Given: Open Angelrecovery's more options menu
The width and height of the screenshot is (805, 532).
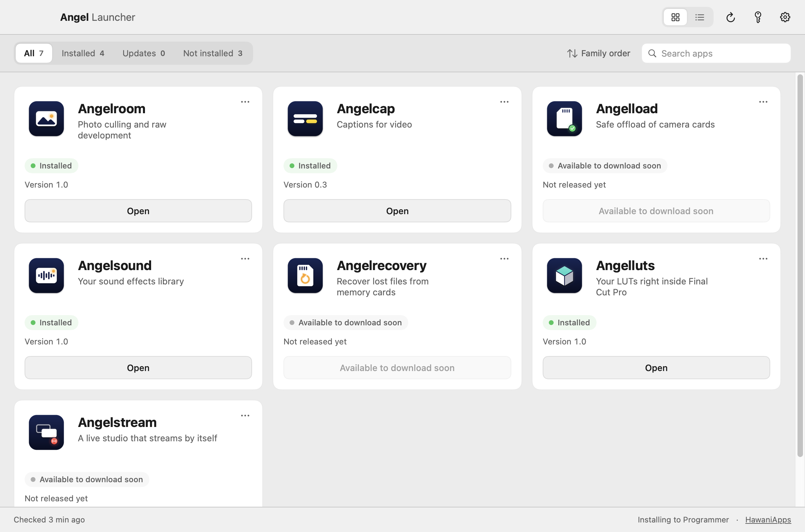Looking at the screenshot, I should coord(504,259).
